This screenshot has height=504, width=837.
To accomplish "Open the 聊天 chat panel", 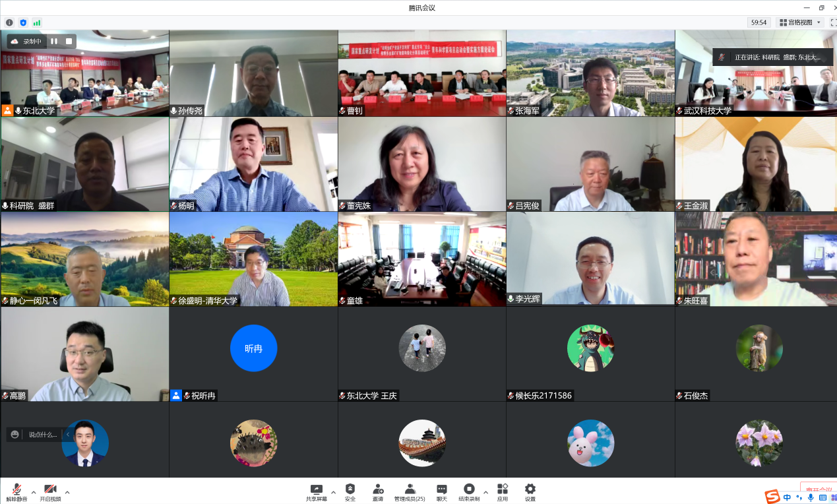I will 442,491.
